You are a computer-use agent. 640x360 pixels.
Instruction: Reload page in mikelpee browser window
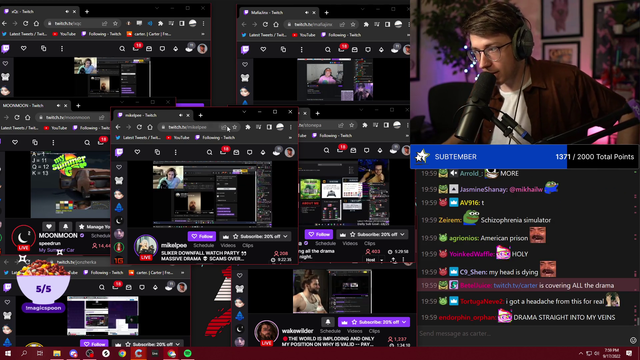pyautogui.click(x=139, y=127)
